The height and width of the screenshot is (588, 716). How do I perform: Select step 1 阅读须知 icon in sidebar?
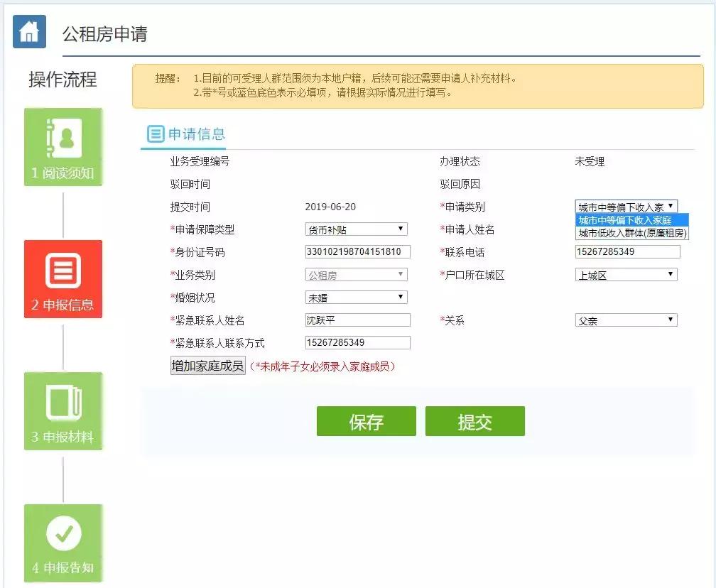coord(63,146)
